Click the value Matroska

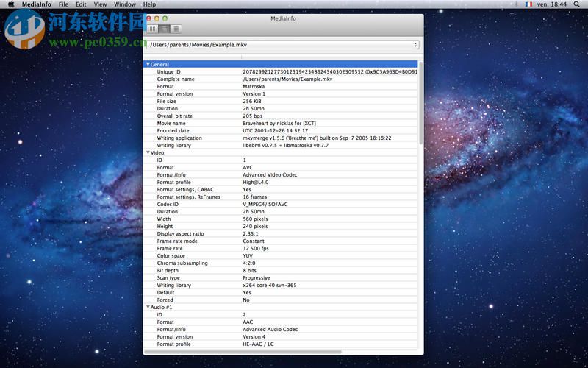coord(254,86)
